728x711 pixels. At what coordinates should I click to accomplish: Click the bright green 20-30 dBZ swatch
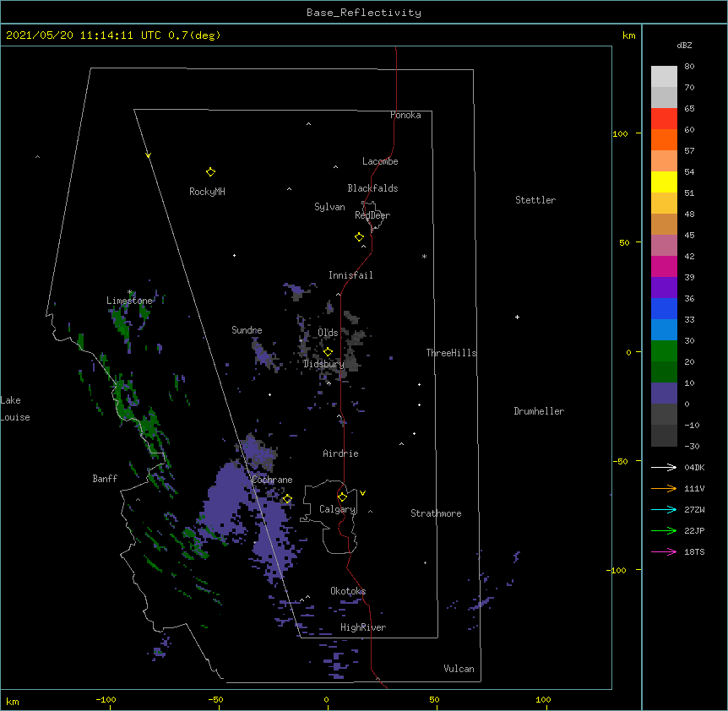coord(664,351)
